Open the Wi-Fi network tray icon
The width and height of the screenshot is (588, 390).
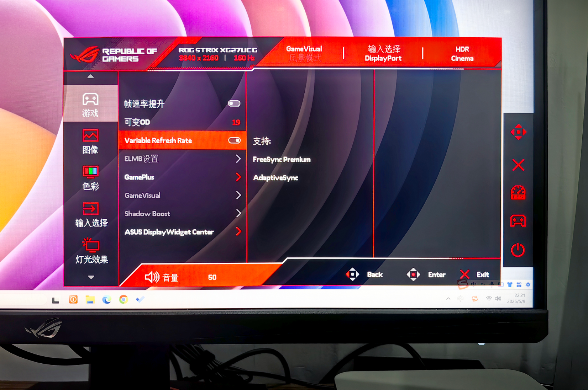point(489,299)
